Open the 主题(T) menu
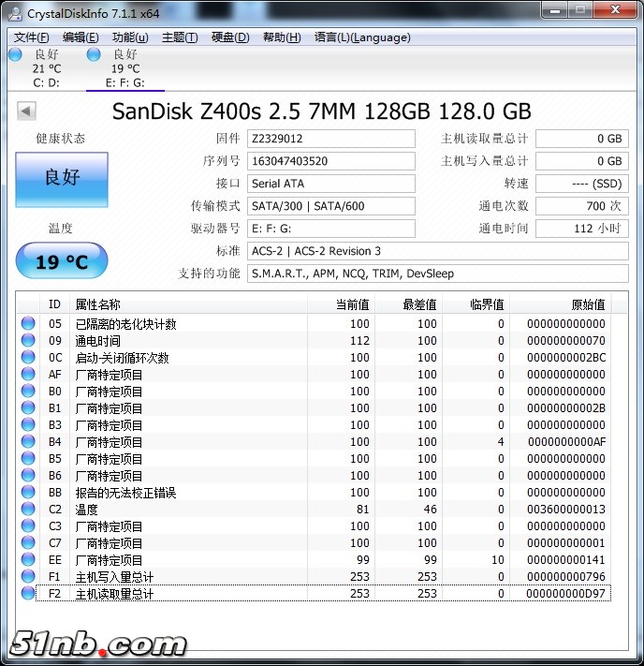The height and width of the screenshot is (666, 644). (180, 37)
